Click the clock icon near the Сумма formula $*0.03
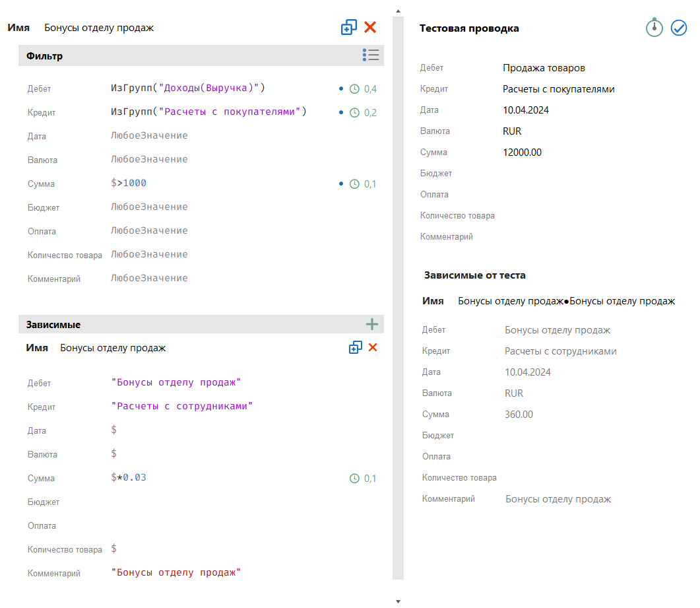The image size is (700, 608). [355, 478]
